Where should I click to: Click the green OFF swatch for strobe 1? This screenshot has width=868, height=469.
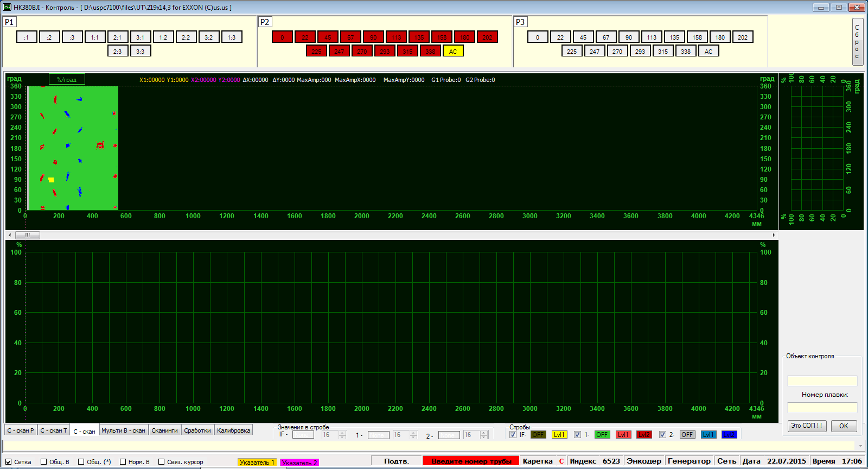tap(602, 435)
